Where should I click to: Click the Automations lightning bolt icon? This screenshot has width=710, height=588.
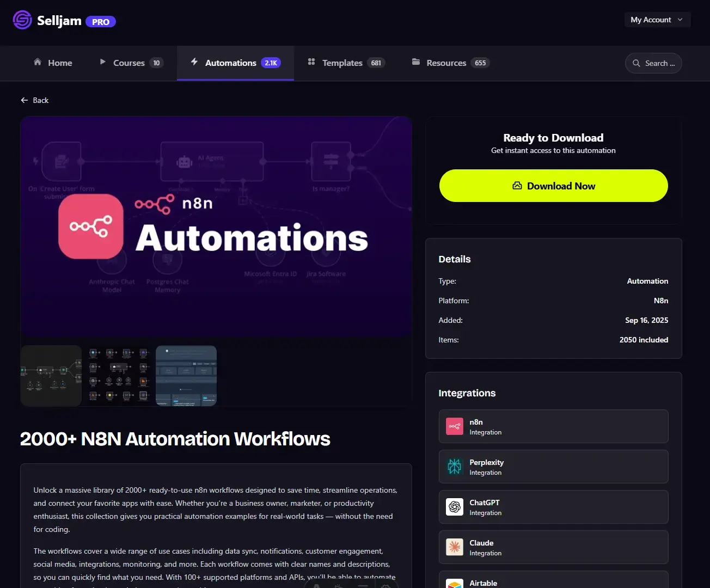coord(194,62)
